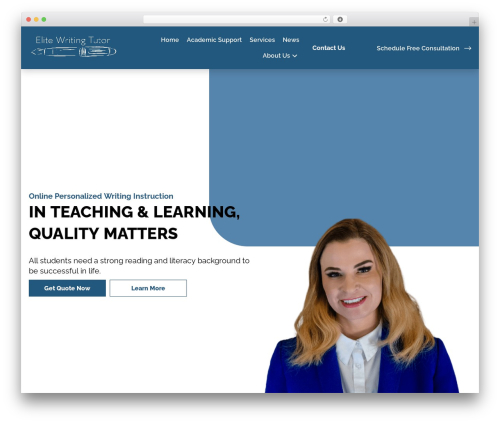Expand the About Us chevron
Image resolution: width=500 pixels, height=423 pixels.
(x=295, y=56)
